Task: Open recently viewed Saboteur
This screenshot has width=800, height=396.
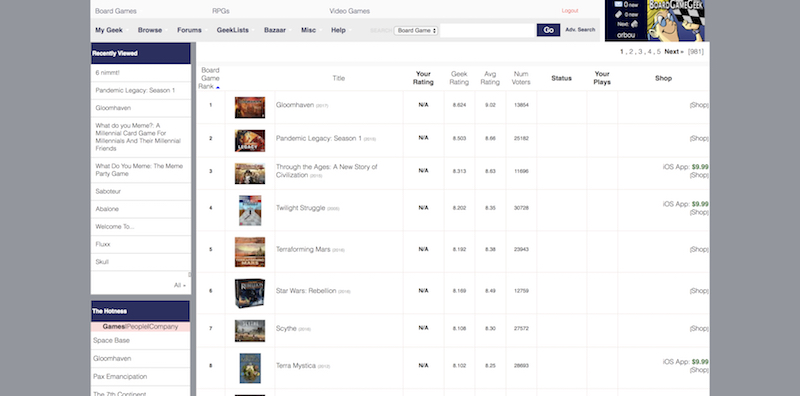Action: 108,191
